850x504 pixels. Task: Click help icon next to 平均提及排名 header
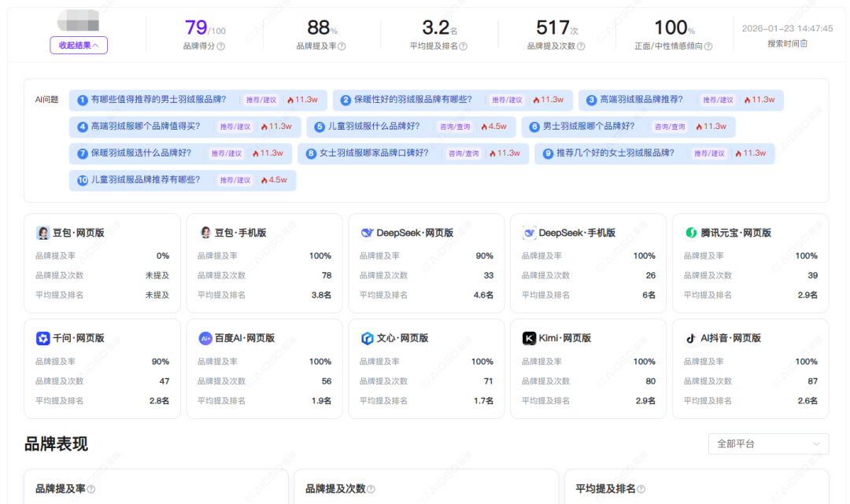tap(463, 46)
